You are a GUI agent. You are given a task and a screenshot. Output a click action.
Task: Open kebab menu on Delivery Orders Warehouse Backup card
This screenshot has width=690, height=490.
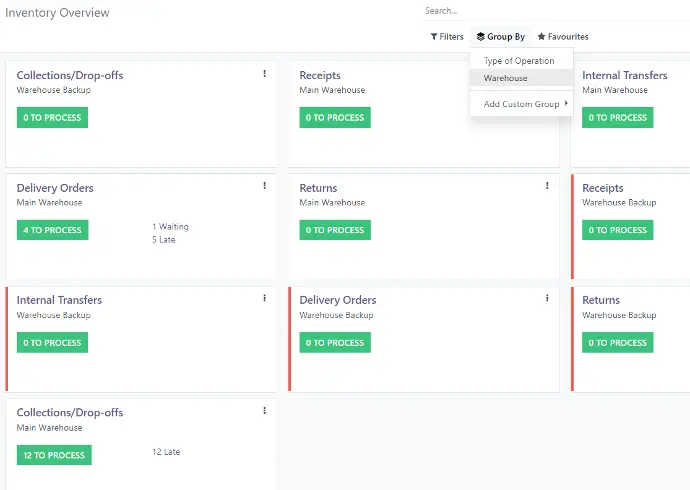[x=547, y=297]
